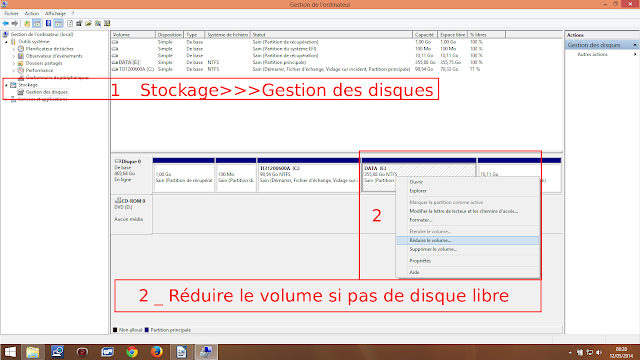This screenshot has height=360, width=640.
Task: Show hidden tray icons arrow
Action: tap(570, 352)
